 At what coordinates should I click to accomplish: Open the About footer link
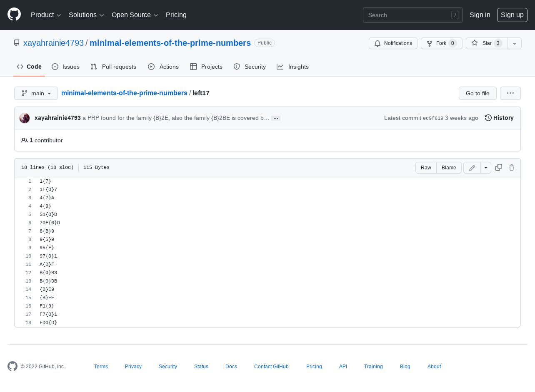434,367
